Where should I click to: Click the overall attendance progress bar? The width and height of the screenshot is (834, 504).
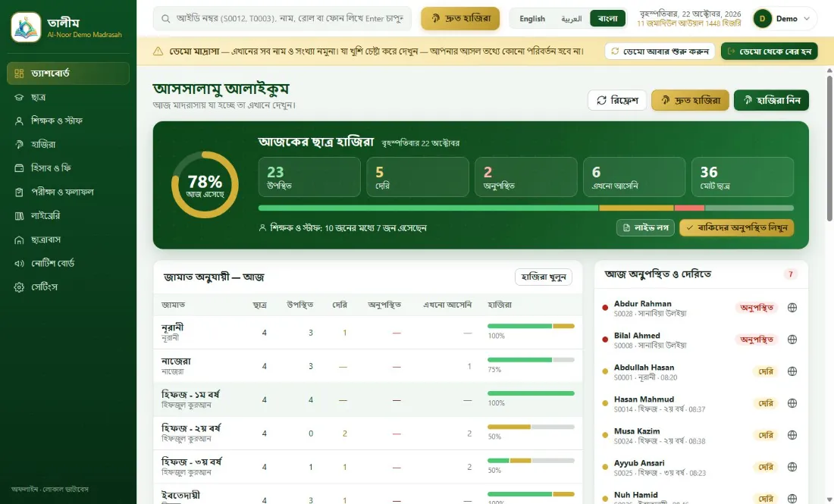coord(526,208)
